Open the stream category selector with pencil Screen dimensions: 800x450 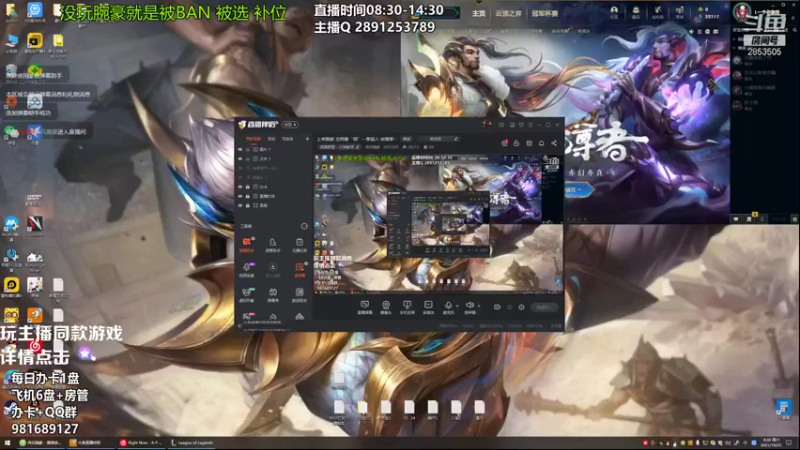point(339,147)
